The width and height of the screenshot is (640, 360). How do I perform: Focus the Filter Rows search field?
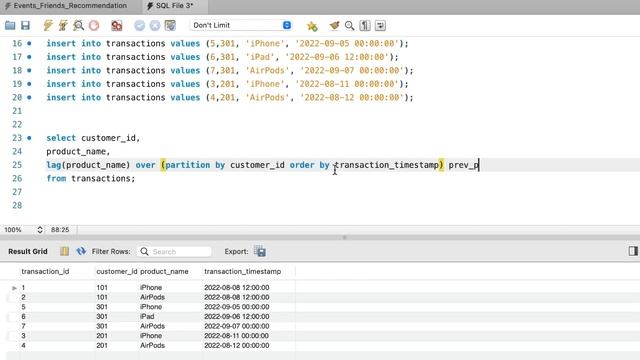click(x=175, y=251)
